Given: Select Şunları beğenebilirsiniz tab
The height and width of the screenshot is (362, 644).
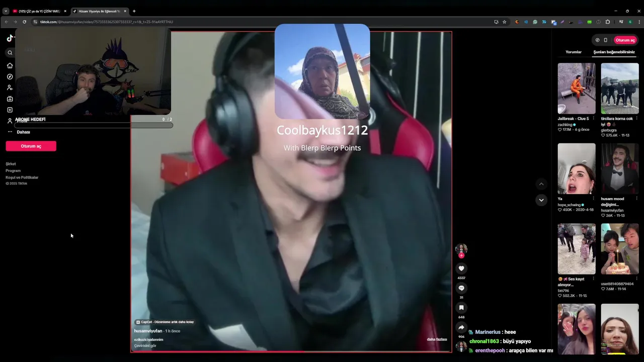Looking at the screenshot, I should (614, 52).
